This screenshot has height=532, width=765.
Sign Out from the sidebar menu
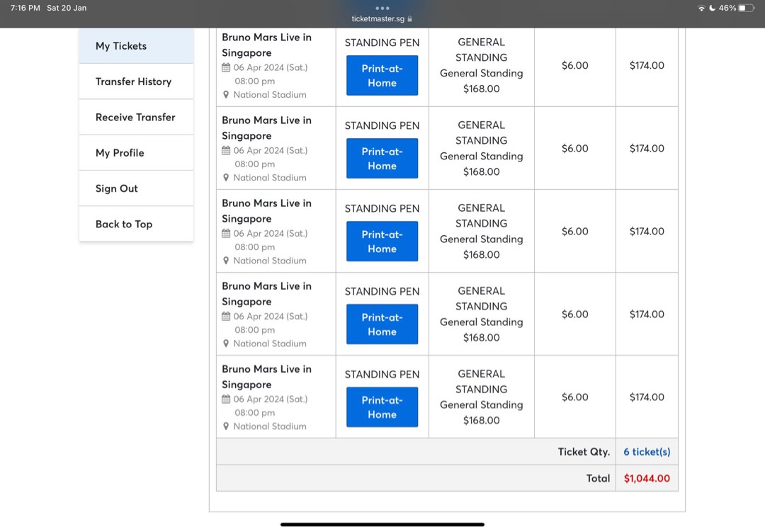117,188
